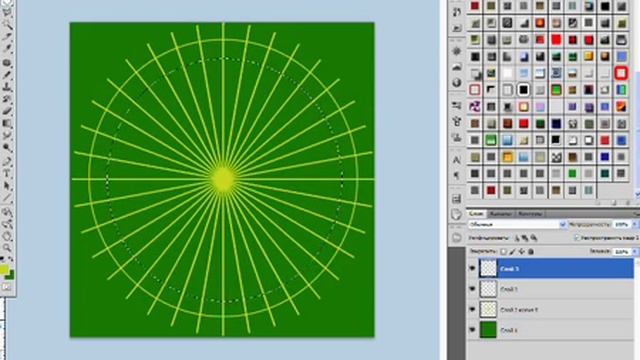Apply the orange and black diagonal style

tap(621, 107)
